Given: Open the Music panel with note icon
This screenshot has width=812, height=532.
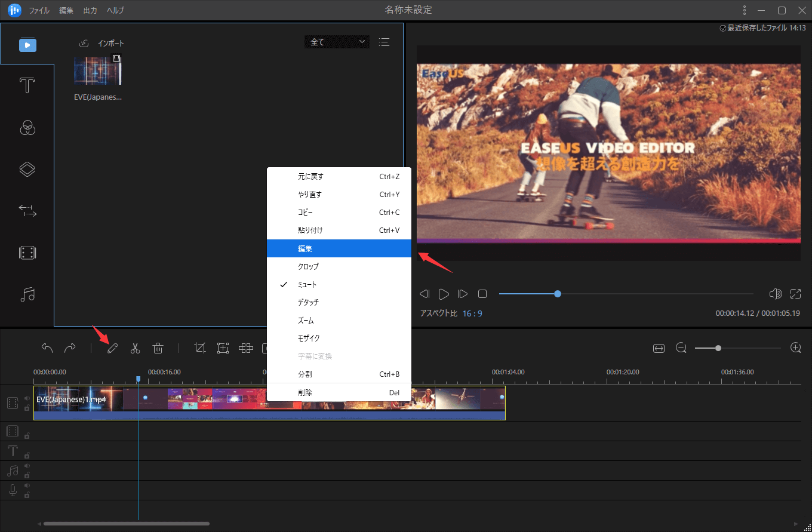Looking at the screenshot, I should (x=27, y=294).
